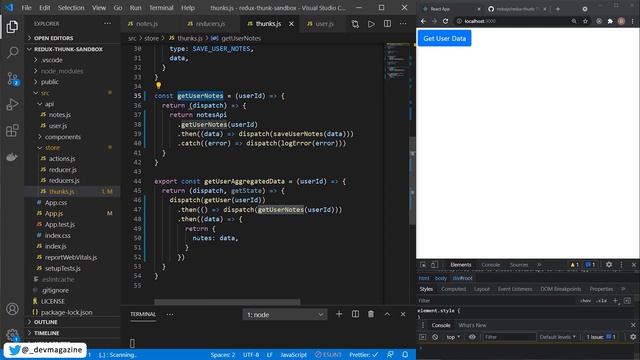Focus the Styles Filter input in DevTools
This screenshot has width=640, height=360.
[x=496, y=301]
